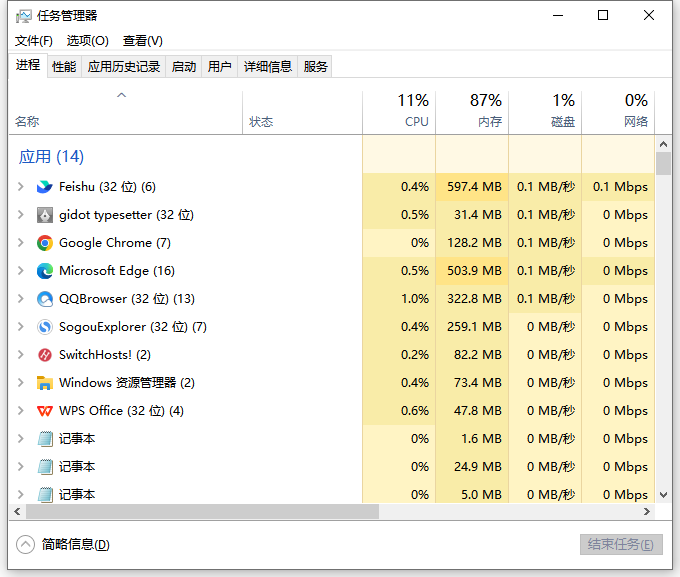Open the 文件(F) menu
The height and width of the screenshot is (577, 680).
pyautogui.click(x=34, y=41)
